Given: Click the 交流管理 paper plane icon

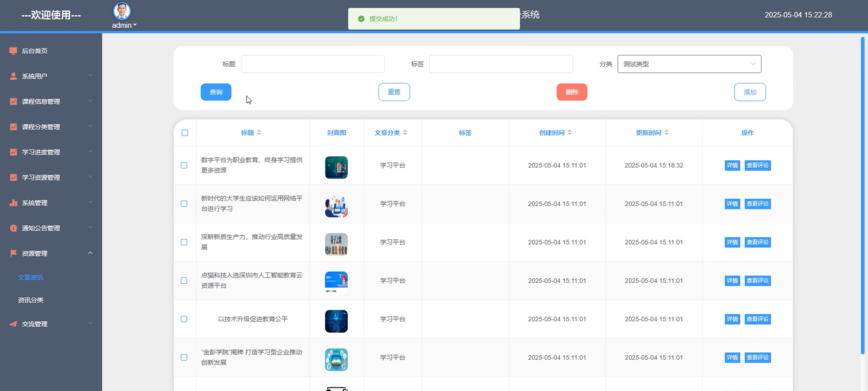Looking at the screenshot, I should coord(13,324).
